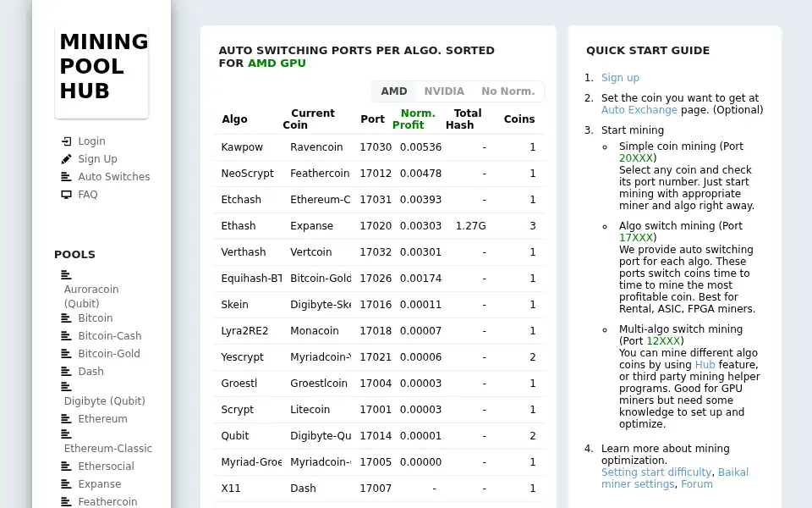Click the Monacoin current coin cell

(315, 331)
